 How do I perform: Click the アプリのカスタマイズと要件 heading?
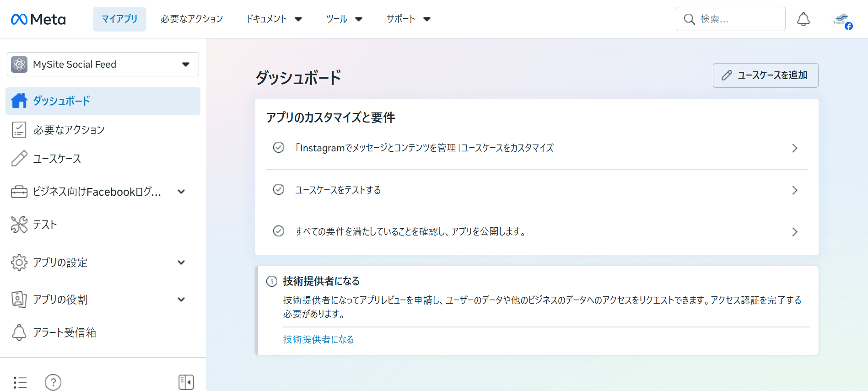coord(330,118)
